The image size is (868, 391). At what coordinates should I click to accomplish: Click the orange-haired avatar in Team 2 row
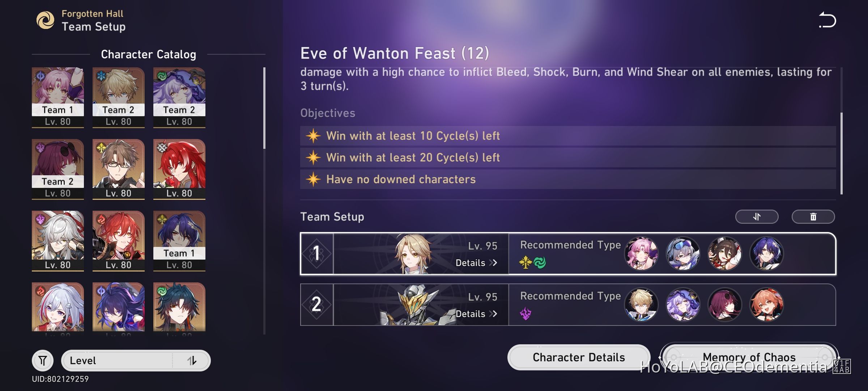click(x=766, y=304)
